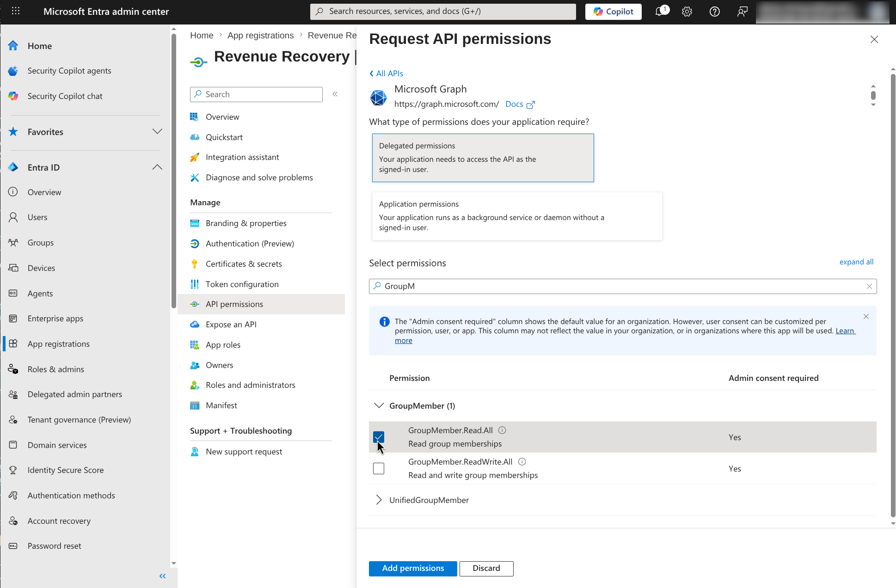Open portal settings gear

point(687,12)
